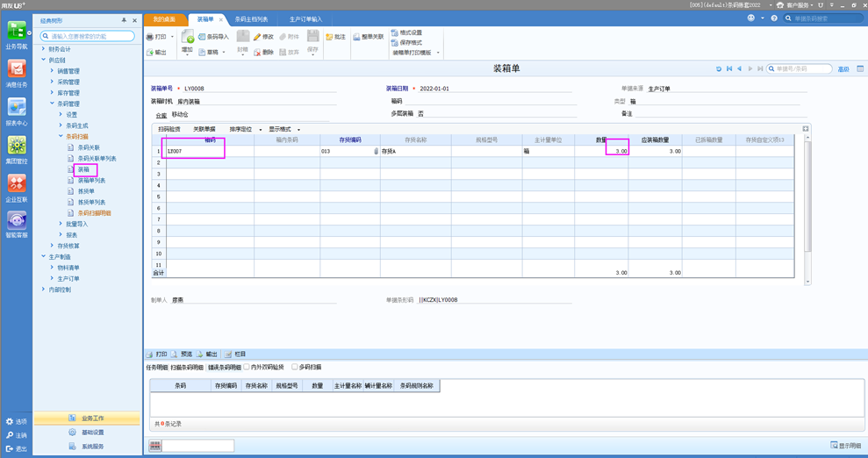Expand the 库存管理 tree node

pos(52,93)
